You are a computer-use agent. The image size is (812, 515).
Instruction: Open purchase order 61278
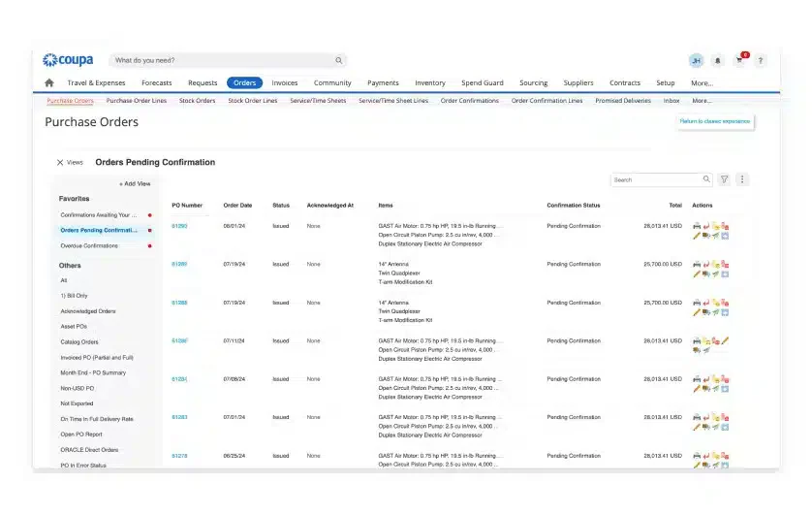(179, 456)
